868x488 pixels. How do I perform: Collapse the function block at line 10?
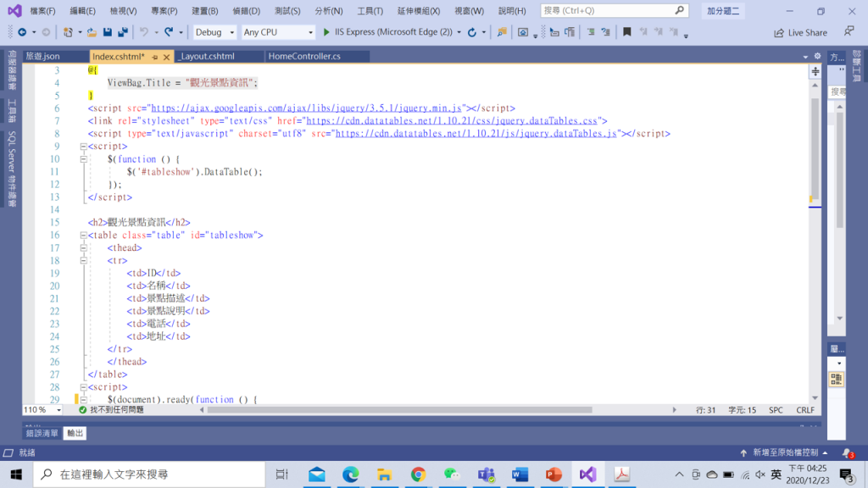coord(83,159)
